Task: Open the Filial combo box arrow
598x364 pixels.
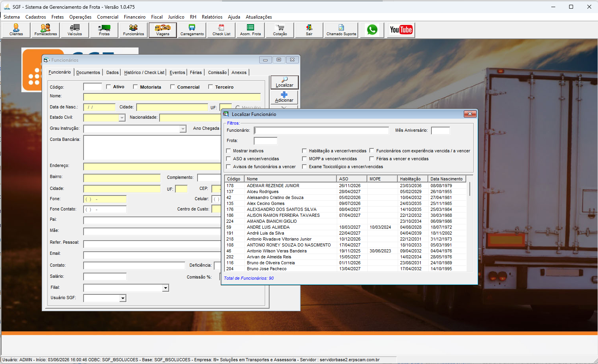Action: 165,288
